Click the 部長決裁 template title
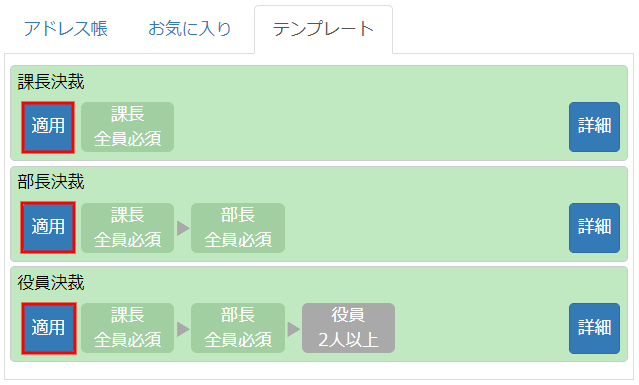 pos(51,182)
